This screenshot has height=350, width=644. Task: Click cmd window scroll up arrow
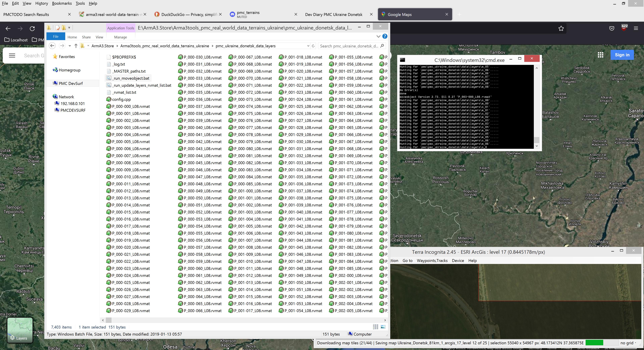(x=536, y=68)
